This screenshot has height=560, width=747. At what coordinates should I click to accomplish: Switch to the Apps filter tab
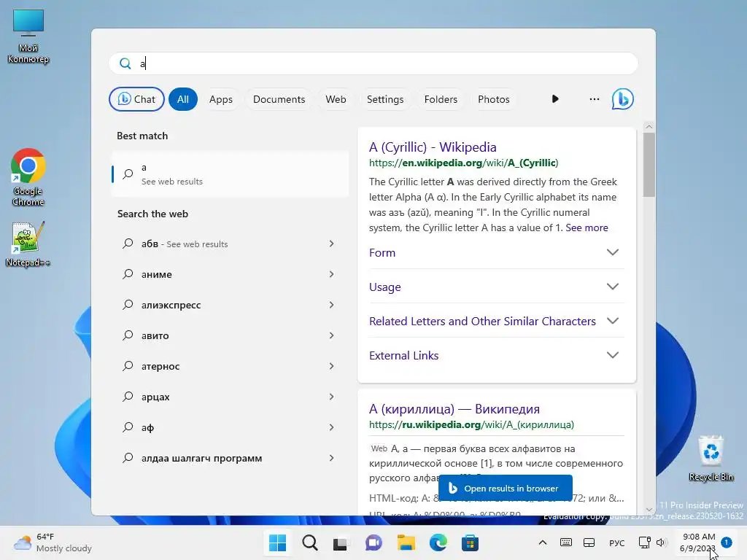click(220, 99)
